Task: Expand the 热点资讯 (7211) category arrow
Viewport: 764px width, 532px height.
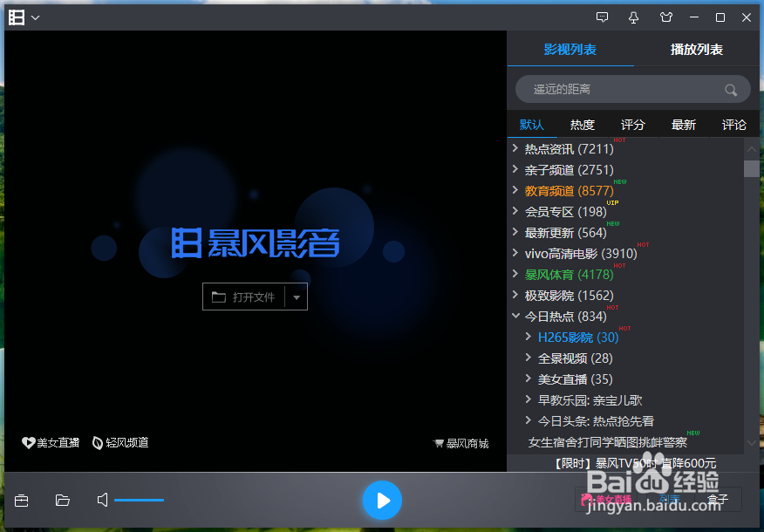Action: (515, 148)
